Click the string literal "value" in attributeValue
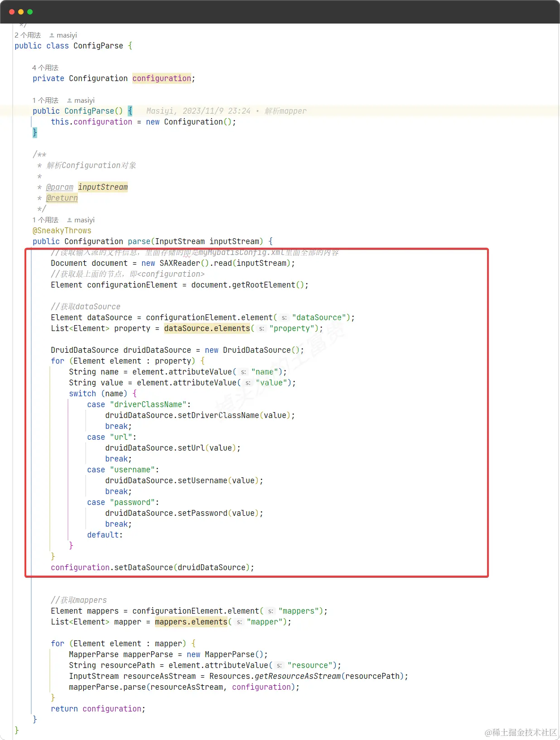The height and width of the screenshot is (740, 560). (x=271, y=383)
